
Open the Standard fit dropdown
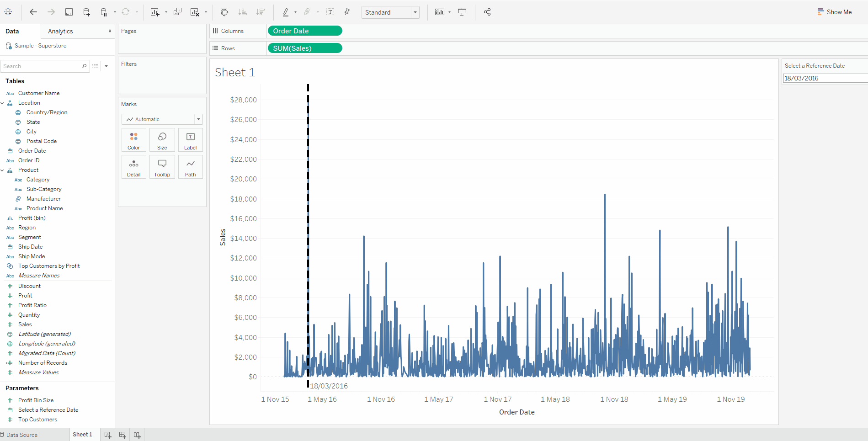coord(390,12)
